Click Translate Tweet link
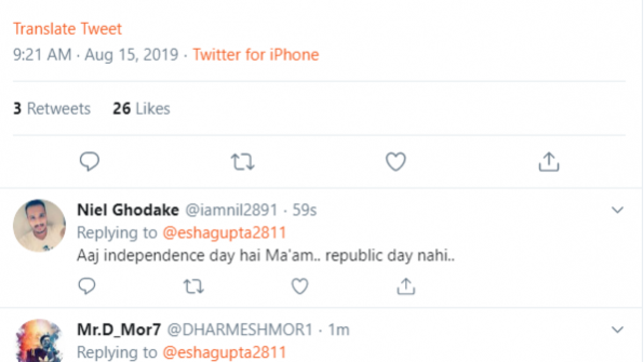 (x=68, y=29)
